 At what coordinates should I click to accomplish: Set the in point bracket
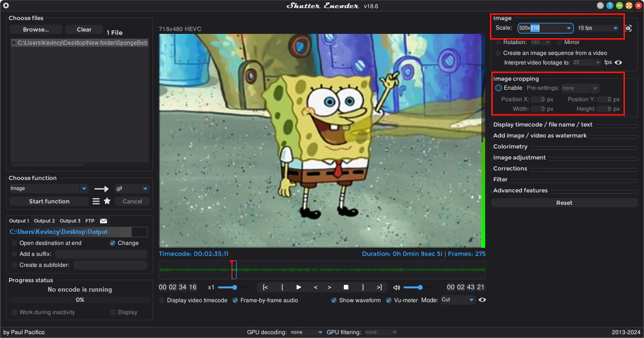point(282,287)
